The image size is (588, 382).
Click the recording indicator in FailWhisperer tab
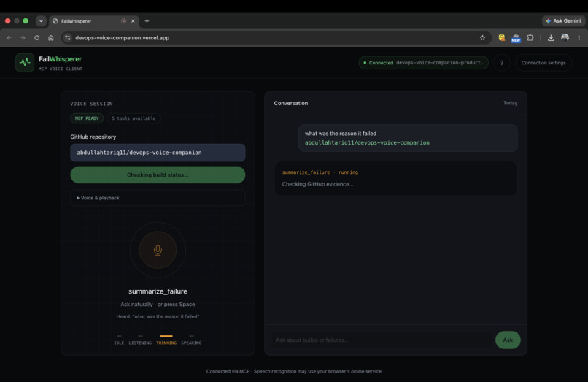[123, 21]
